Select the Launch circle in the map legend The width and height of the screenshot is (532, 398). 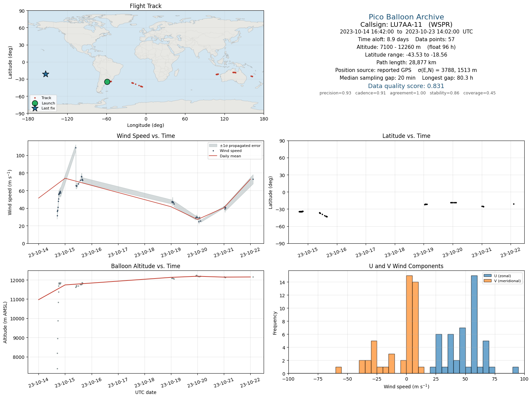[35, 103]
